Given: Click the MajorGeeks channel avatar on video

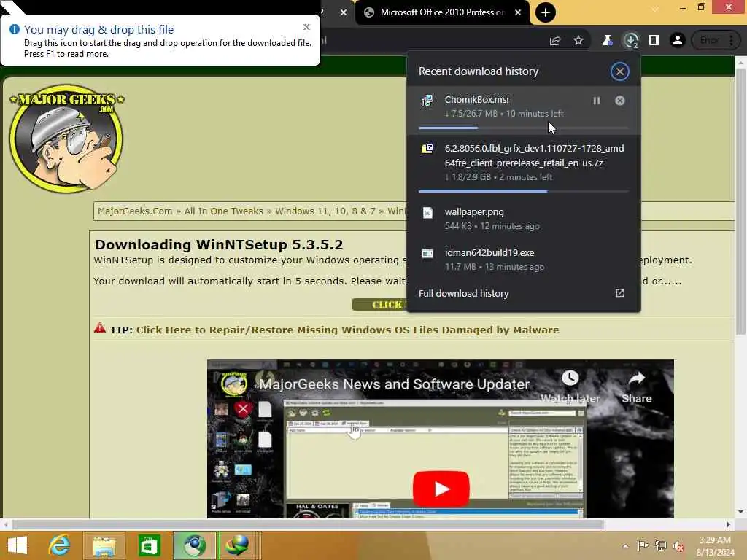Looking at the screenshot, I should [234, 384].
